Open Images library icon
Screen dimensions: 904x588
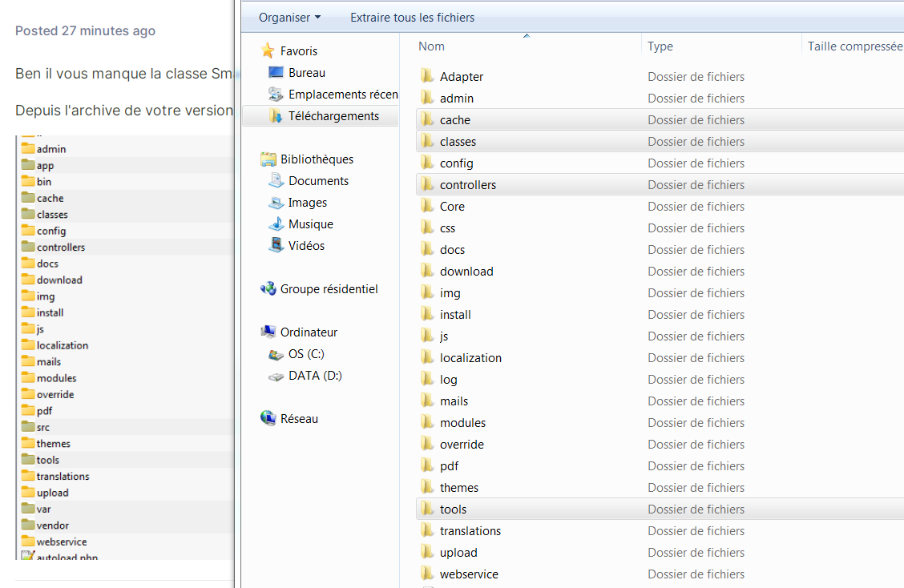click(276, 203)
